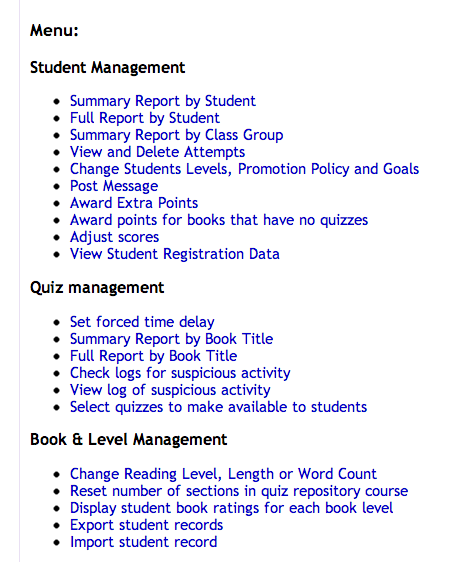454x562 pixels.
Task: Display student book ratings for each level
Action: pyautogui.click(x=231, y=508)
